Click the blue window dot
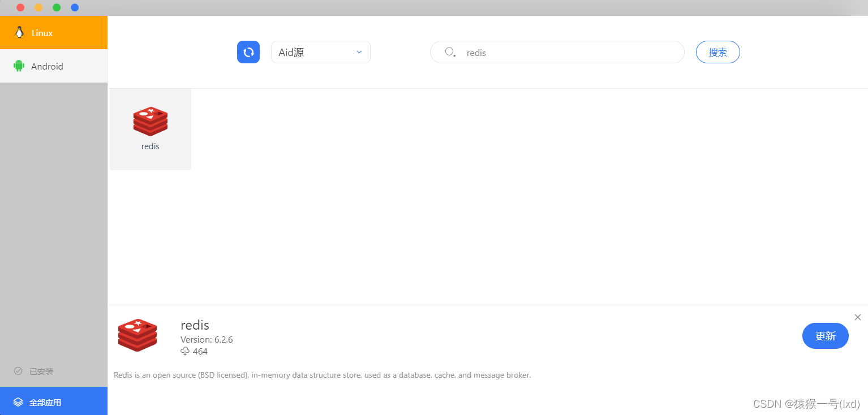Screen dimensions: 868x415 click(x=75, y=8)
